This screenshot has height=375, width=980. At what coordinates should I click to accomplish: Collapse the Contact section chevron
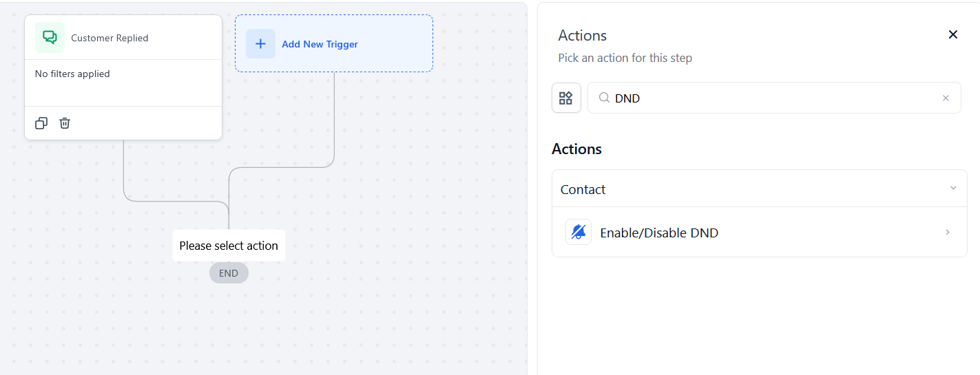(953, 189)
